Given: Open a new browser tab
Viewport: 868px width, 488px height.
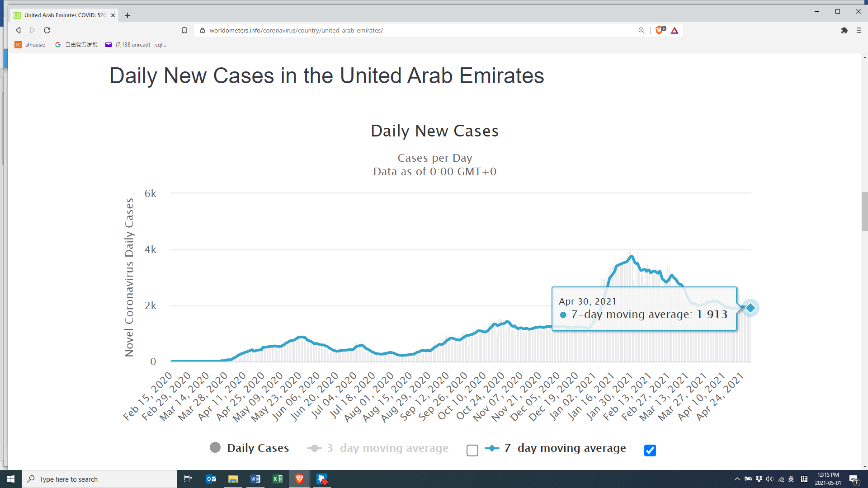Looking at the screenshot, I should tap(127, 15).
